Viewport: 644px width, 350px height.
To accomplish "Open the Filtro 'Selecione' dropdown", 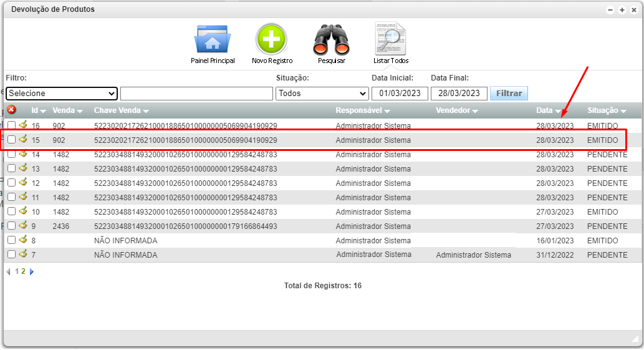I will [62, 94].
